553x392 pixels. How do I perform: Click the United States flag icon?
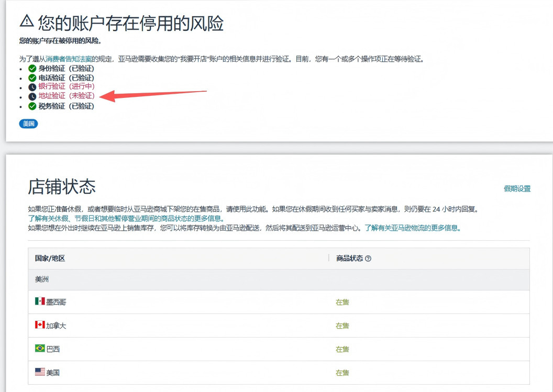click(40, 372)
